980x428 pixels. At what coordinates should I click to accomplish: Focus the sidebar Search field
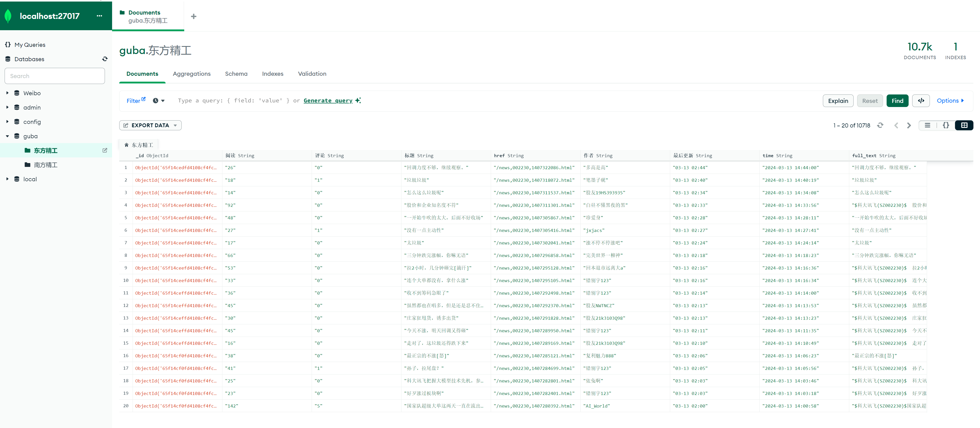click(x=55, y=76)
